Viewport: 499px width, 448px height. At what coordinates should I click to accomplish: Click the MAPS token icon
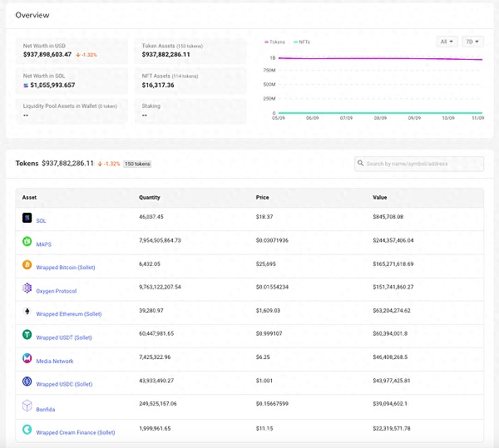[x=27, y=242]
